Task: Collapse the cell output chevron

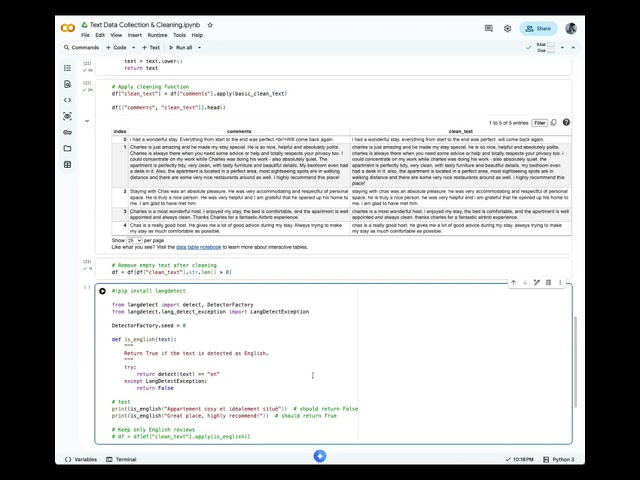Action: [x=87, y=121]
